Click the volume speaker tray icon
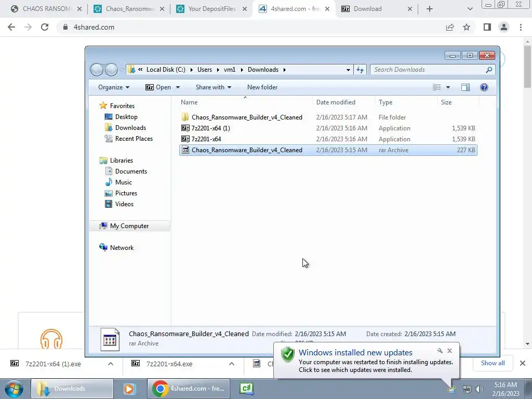The width and height of the screenshot is (532, 399). click(480, 389)
